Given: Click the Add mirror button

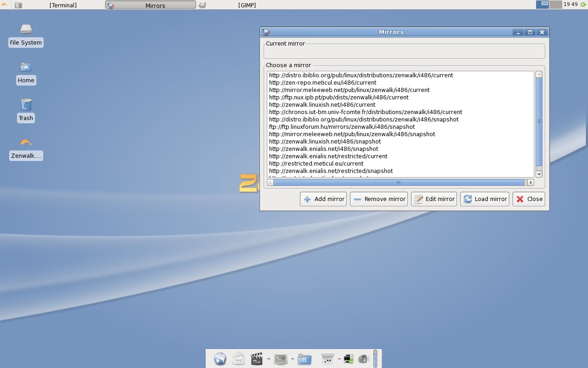Looking at the screenshot, I should point(323,199).
